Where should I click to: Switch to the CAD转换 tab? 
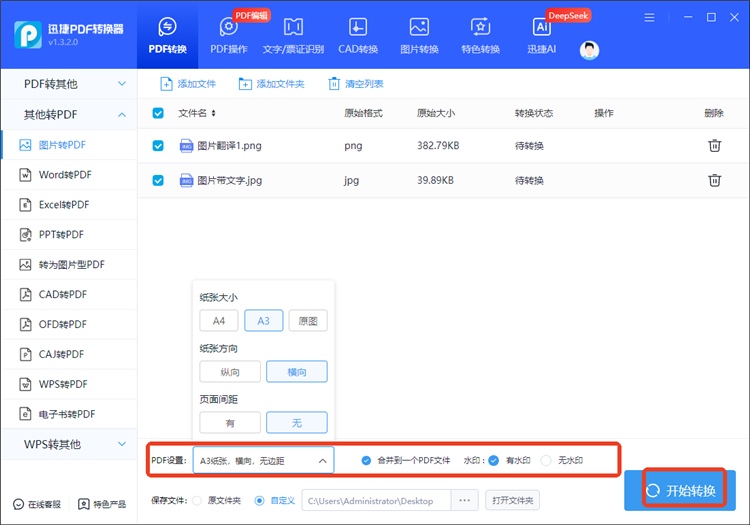(x=358, y=35)
